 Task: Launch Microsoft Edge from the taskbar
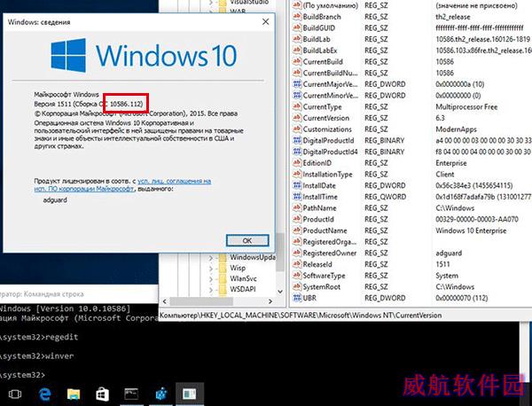coord(44,394)
